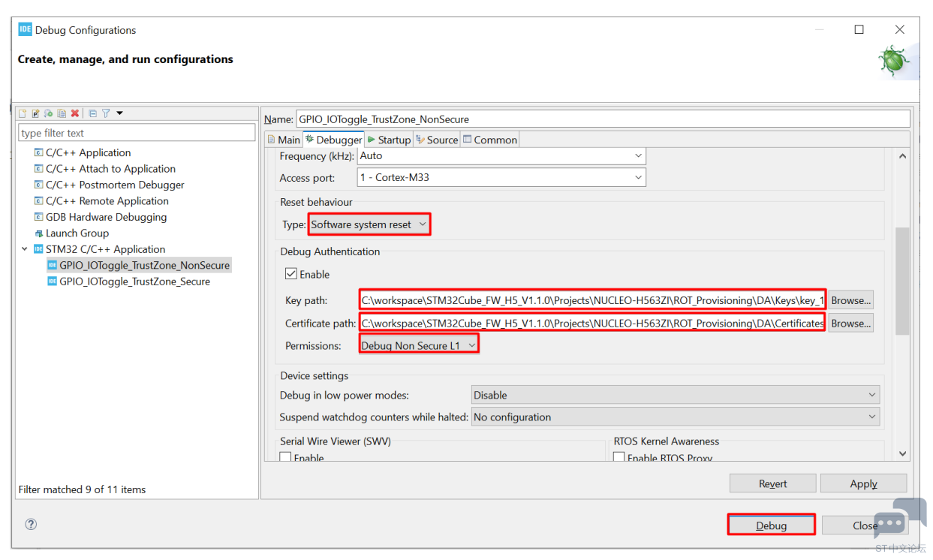Click scrollbar down arrow in Debugger panel
This screenshot has height=560, width=933.
(902, 453)
